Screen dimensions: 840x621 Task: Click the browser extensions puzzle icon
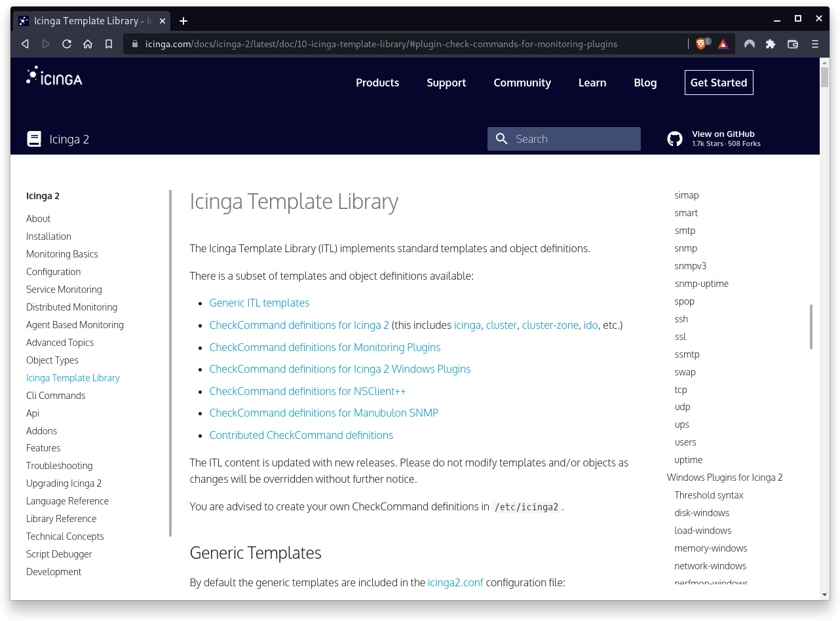(x=771, y=44)
